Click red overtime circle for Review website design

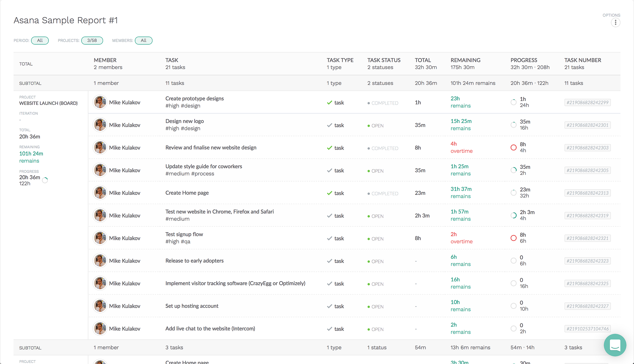514,148
